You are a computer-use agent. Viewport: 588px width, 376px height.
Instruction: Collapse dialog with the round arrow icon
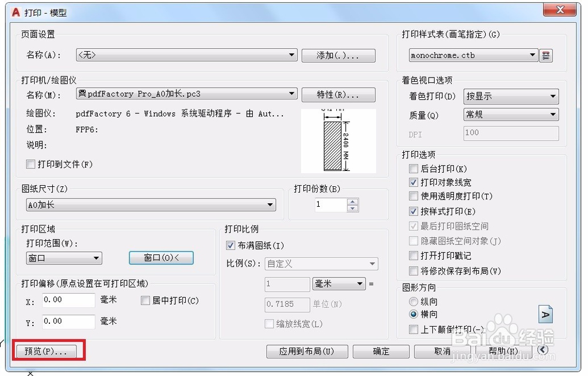point(543,350)
